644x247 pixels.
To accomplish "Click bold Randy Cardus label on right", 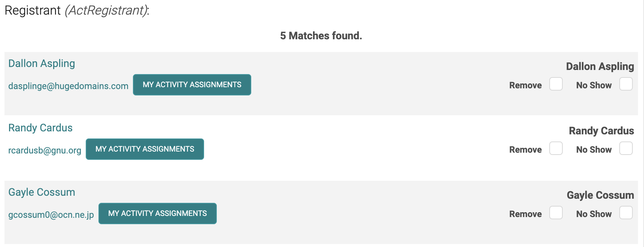I will pos(601,131).
